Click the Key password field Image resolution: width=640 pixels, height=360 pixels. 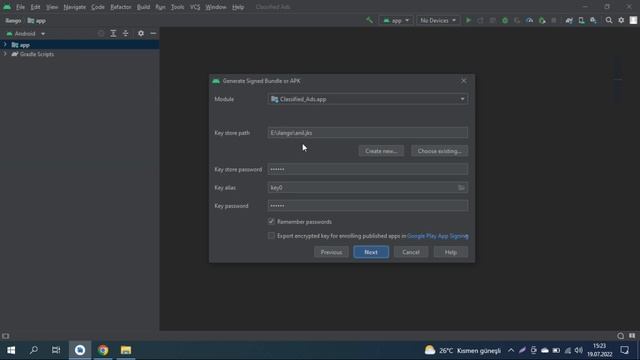coord(368,206)
